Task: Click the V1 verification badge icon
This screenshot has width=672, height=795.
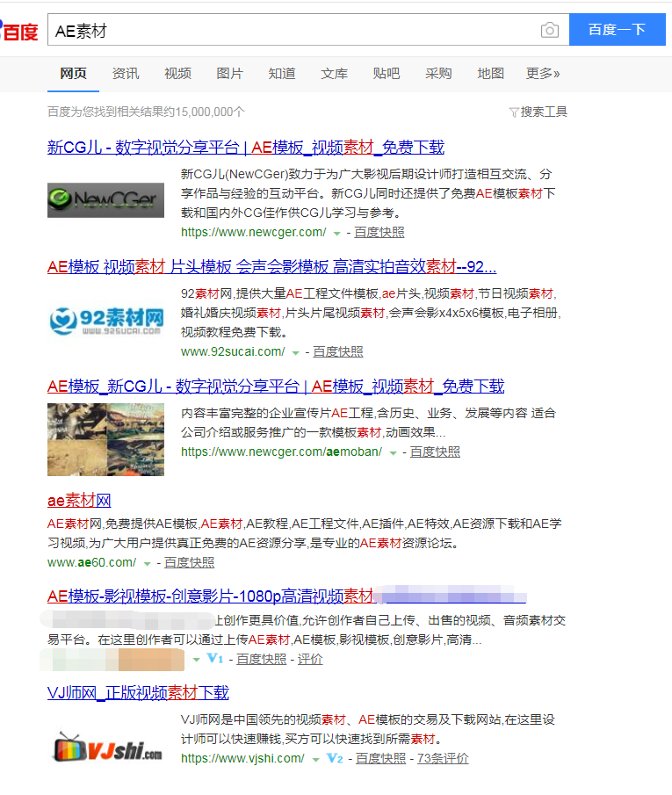Action: pos(215,659)
